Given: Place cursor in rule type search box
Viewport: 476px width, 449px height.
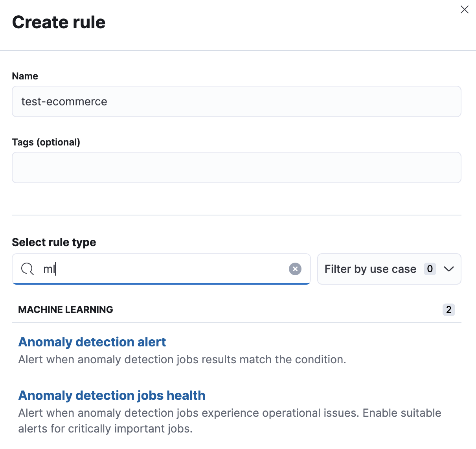Looking at the screenshot, I should 157,269.
